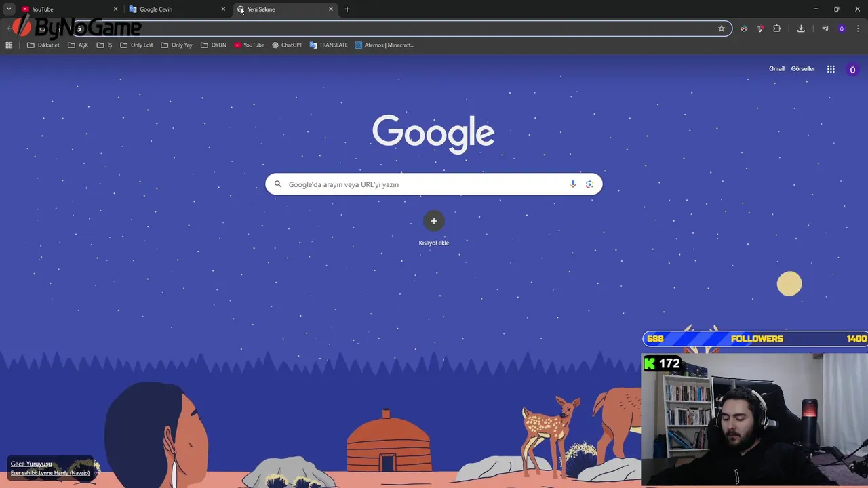868x488 pixels.
Task: Search by image with Lens icon
Action: pos(589,184)
